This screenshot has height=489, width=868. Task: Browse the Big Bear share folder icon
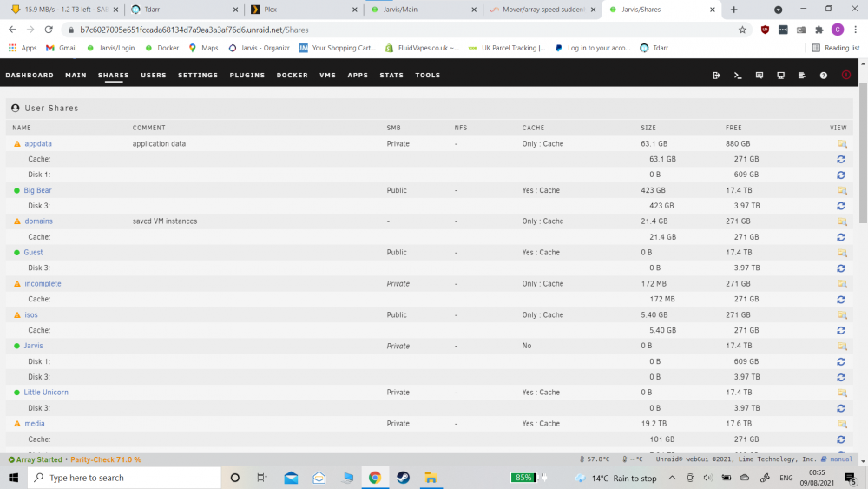[x=842, y=190]
